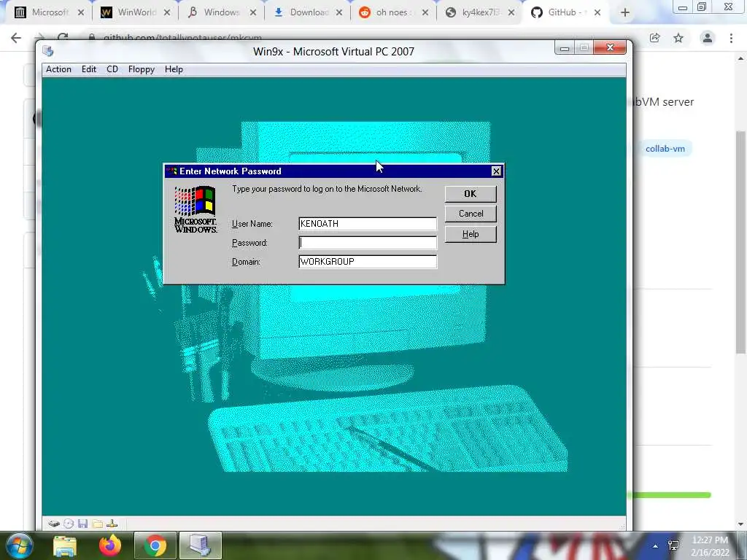The width and height of the screenshot is (747, 560).
Task: Click the floppy disk icon in Virtual PC status bar
Action: click(x=83, y=524)
